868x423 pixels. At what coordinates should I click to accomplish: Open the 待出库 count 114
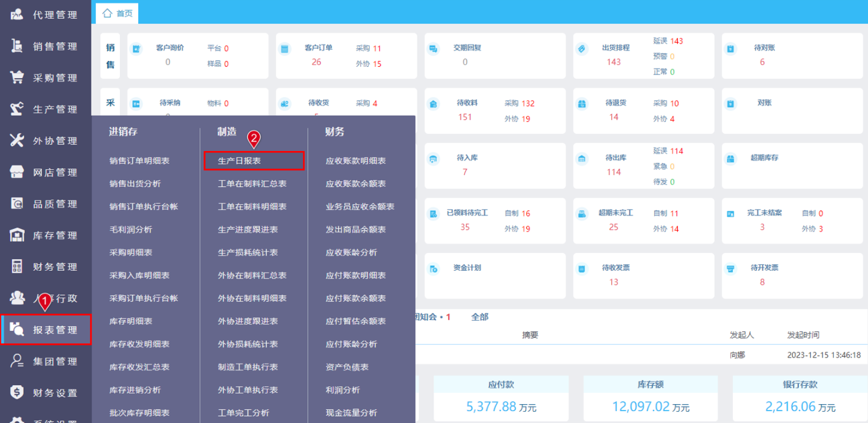tap(614, 172)
